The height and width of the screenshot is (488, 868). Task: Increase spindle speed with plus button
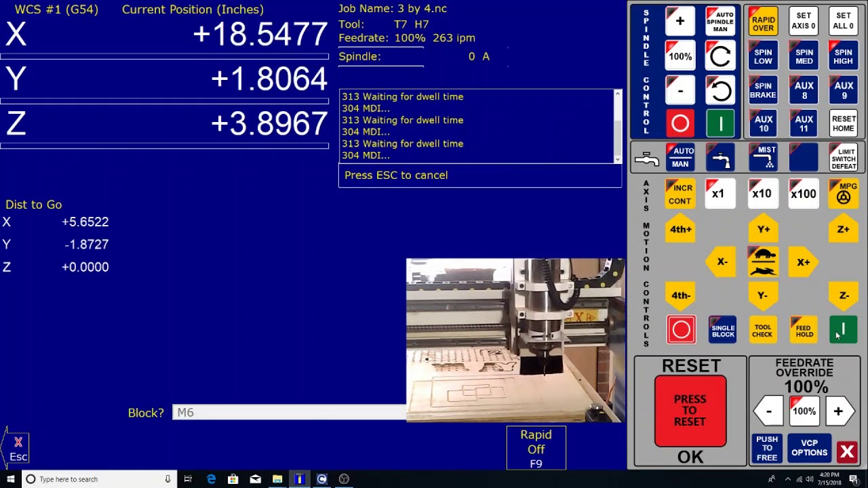click(x=680, y=21)
